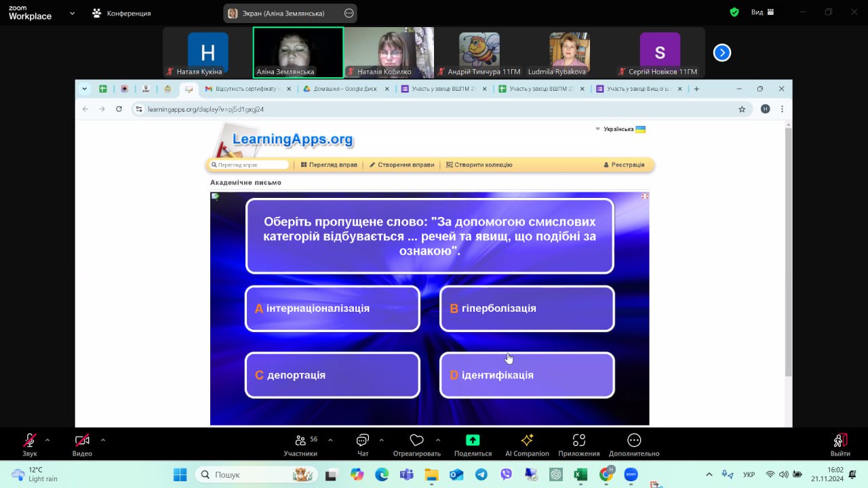
Task: Open the Вид view layout menu
Action: tap(763, 12)
